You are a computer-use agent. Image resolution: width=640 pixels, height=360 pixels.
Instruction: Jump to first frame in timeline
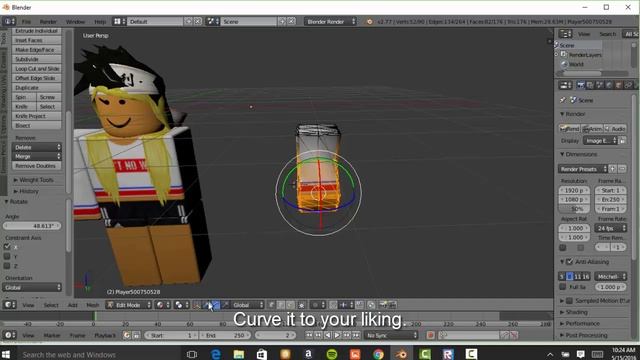point(309,335)
